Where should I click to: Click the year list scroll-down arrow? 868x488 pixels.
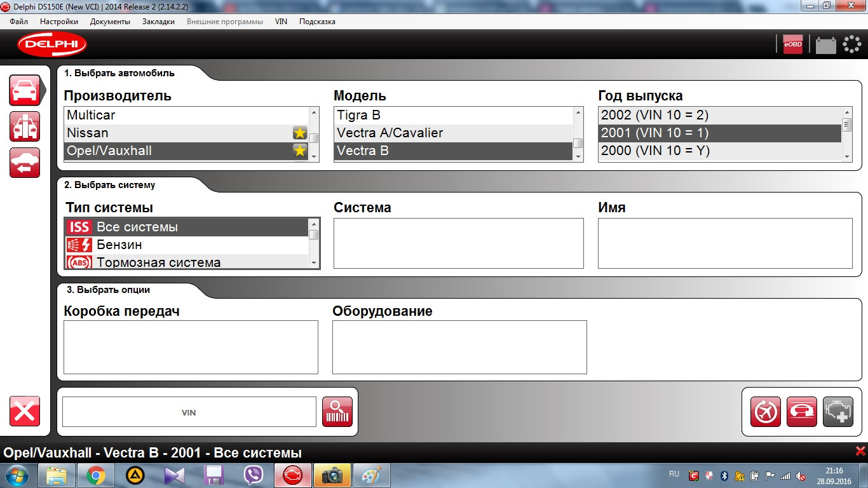847,156
